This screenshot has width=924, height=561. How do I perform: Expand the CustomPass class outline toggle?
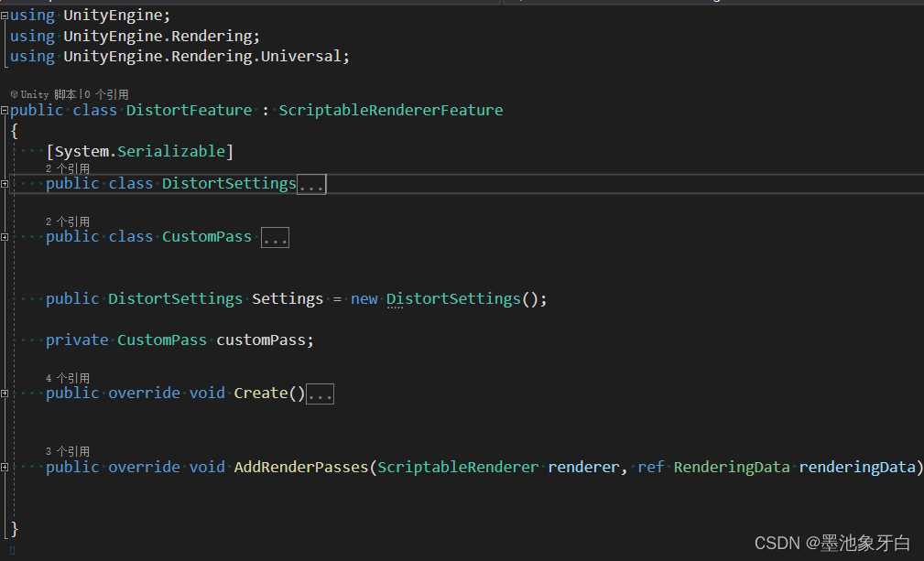tap(5, 237)
